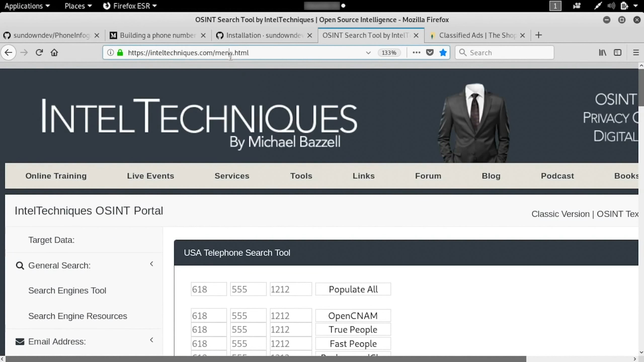Click the OpenCNAM search button

point(353,315)
